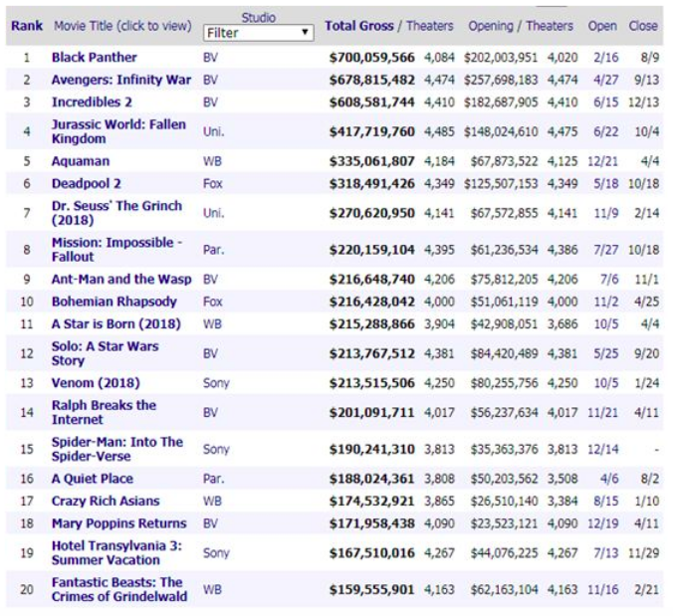Viewport: 673px width, 616px height.
Task: Open Mary Poppins Returns link
Action: coord(118,523)
